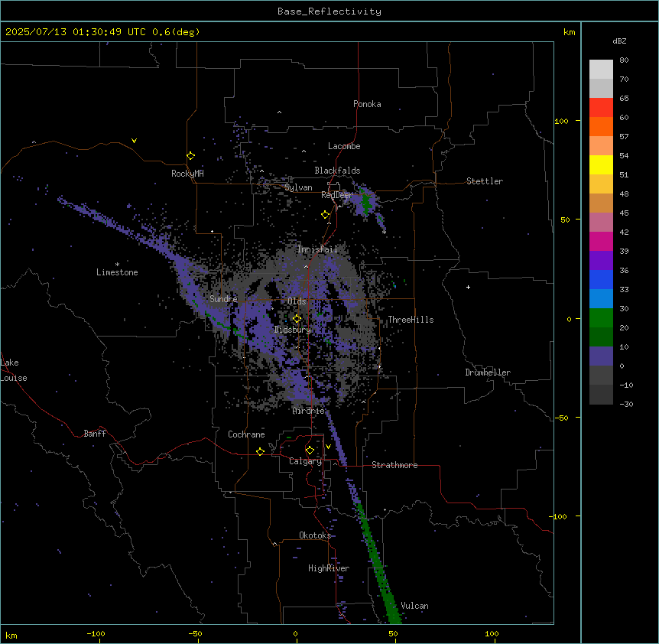The height and width of the screenshot is (644, 659).
Task: Select the yellow diamond marker below RedDeer
Action: [325, 215]
